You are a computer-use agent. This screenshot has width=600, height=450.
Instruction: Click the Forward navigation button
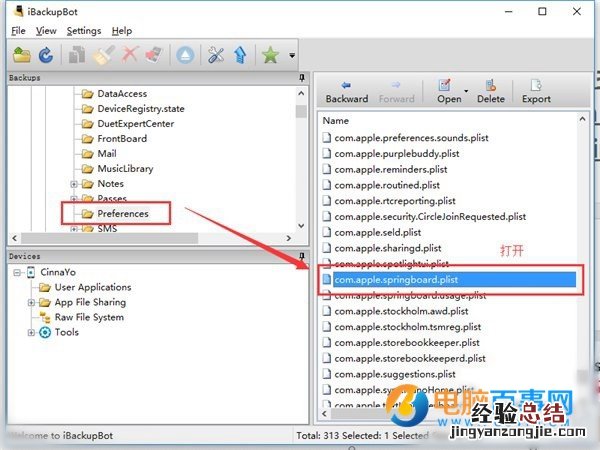coord(396,92)
